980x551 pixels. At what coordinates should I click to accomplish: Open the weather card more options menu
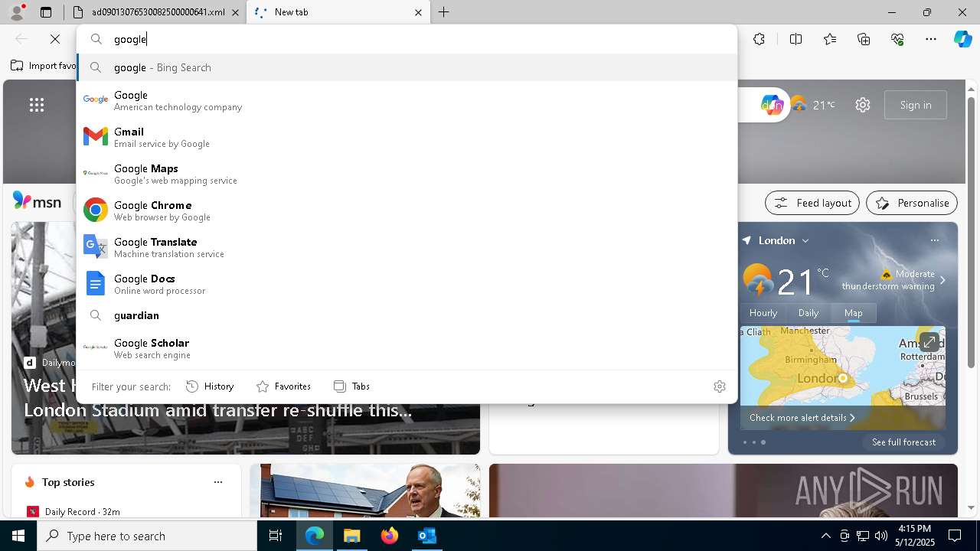click(934, 240)
